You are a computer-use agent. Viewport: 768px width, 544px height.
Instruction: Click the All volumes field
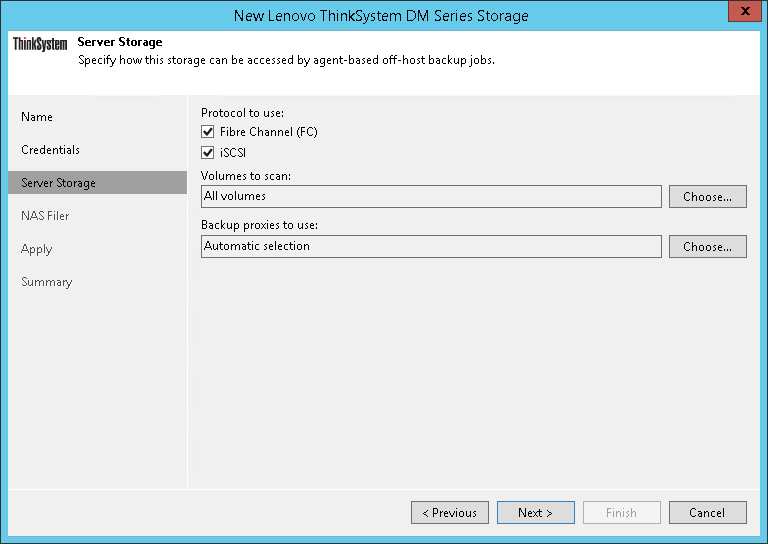(431, 196)
